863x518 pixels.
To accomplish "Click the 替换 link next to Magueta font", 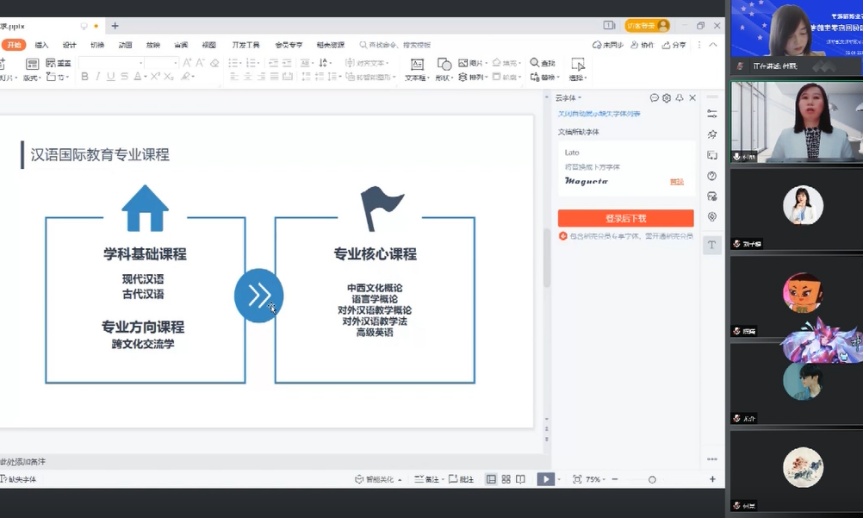I will point(677,181).
